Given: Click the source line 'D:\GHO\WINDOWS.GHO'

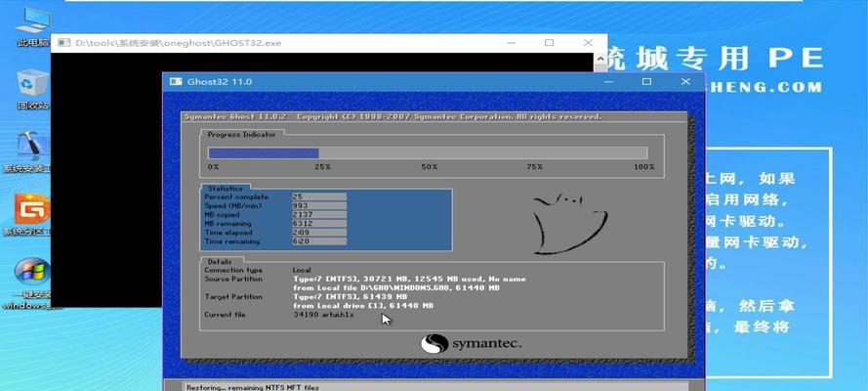Looking at the screenshot, I should 396,288.
